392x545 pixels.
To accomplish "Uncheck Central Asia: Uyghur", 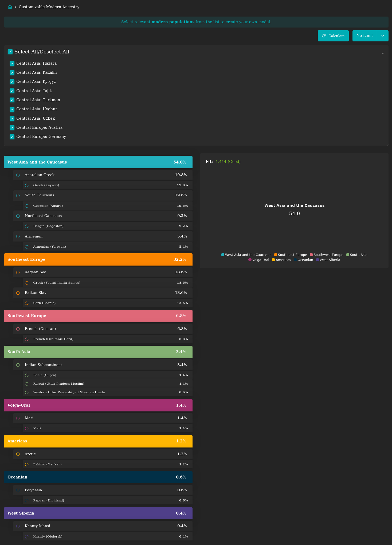I will pos(12,109).
